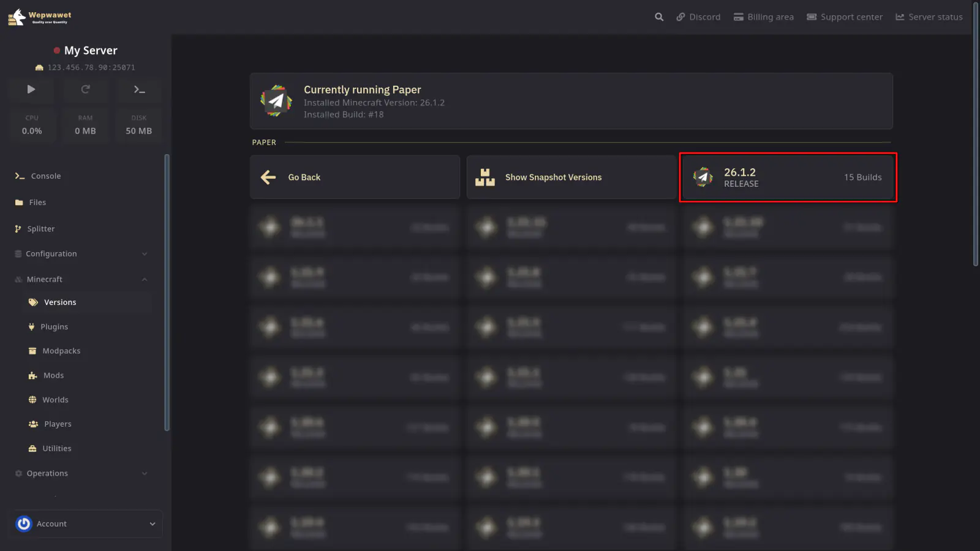980x551 pixels.
Task: Open the Files section
Action: click(37, 203)
